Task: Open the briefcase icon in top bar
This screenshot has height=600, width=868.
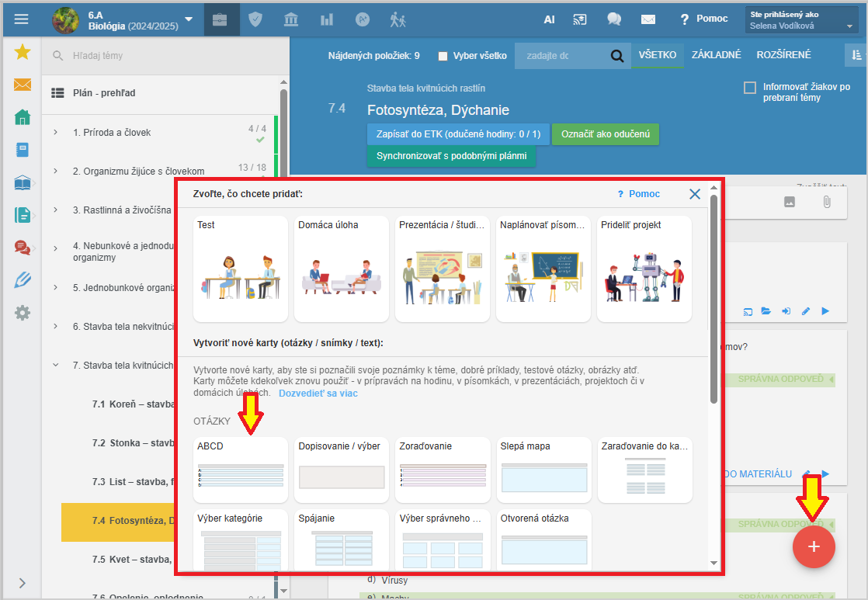Action: (x=221, y=19)
